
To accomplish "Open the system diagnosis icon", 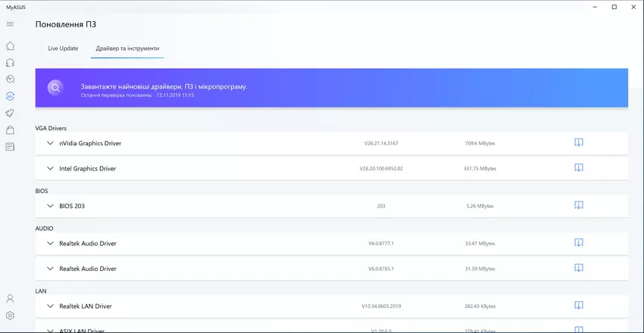I will (10, 79).
